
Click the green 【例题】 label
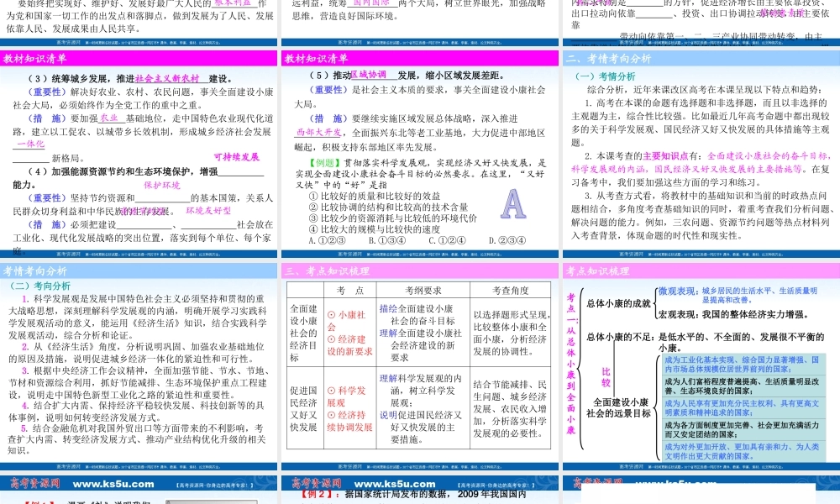tap(323, 163)
